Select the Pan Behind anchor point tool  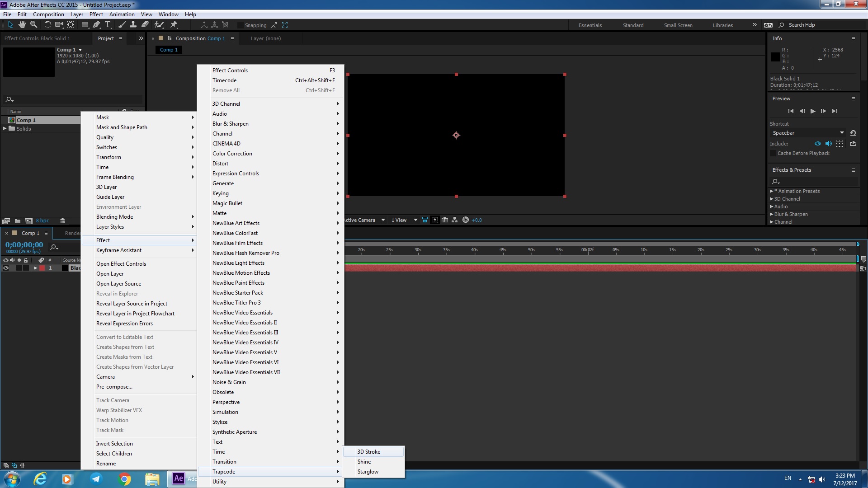pos(71,25)
